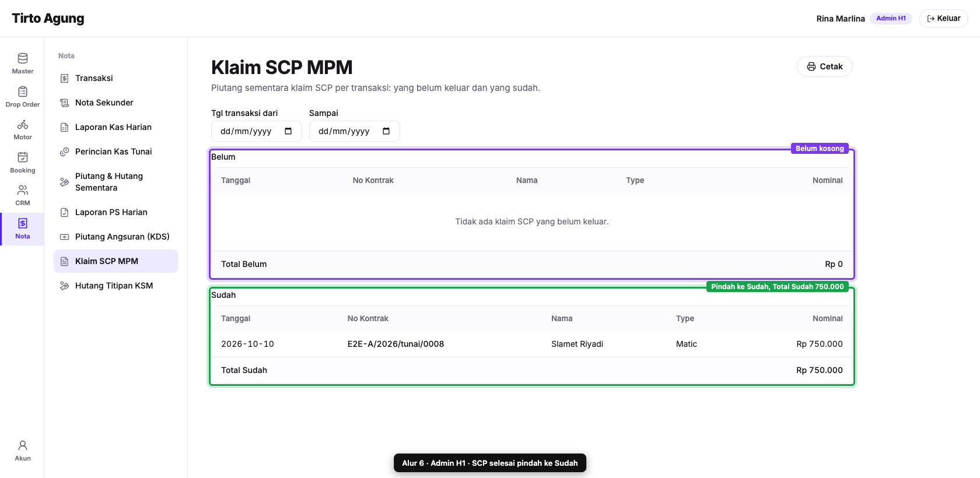Click the Piutang Angsuran (KDS) icon
Viewport: 980px width, 478px height.
click(x=65, y=237)
